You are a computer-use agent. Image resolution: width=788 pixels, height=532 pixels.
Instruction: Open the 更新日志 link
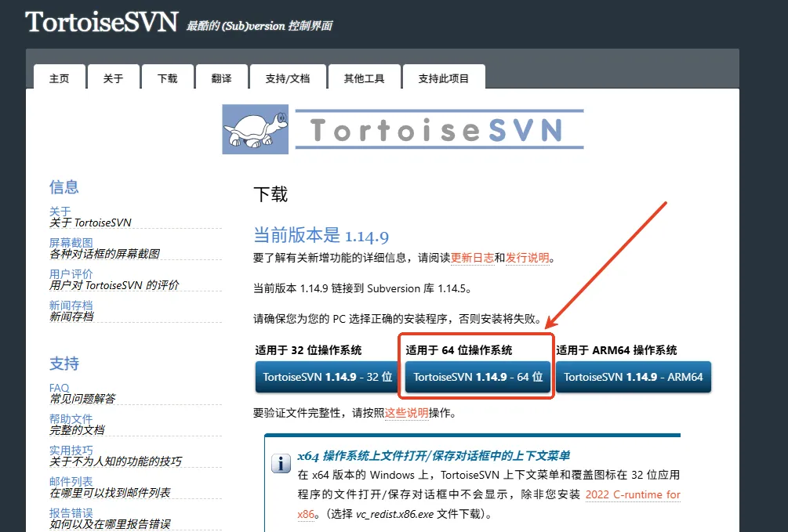click(x=472, y=258)
